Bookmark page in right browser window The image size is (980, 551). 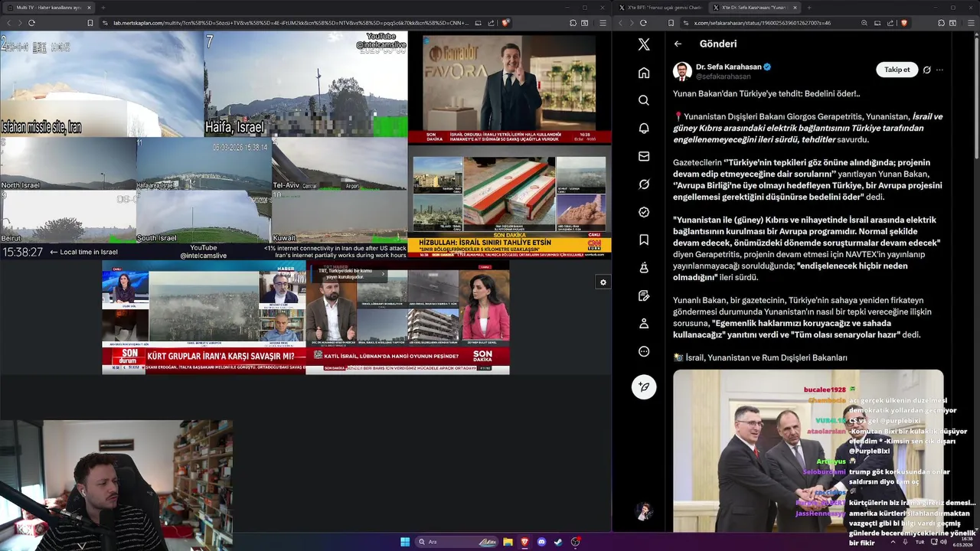[x=672, y=23]
